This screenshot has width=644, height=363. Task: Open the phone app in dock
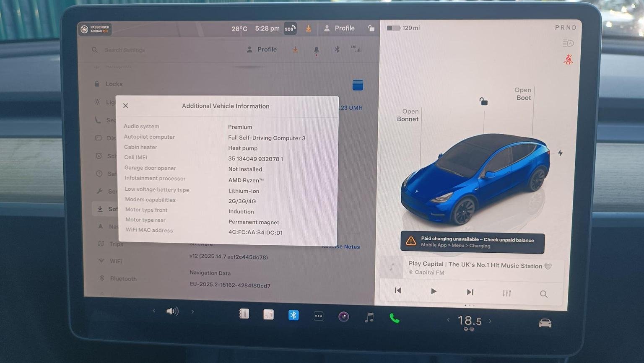coord(395,318)
